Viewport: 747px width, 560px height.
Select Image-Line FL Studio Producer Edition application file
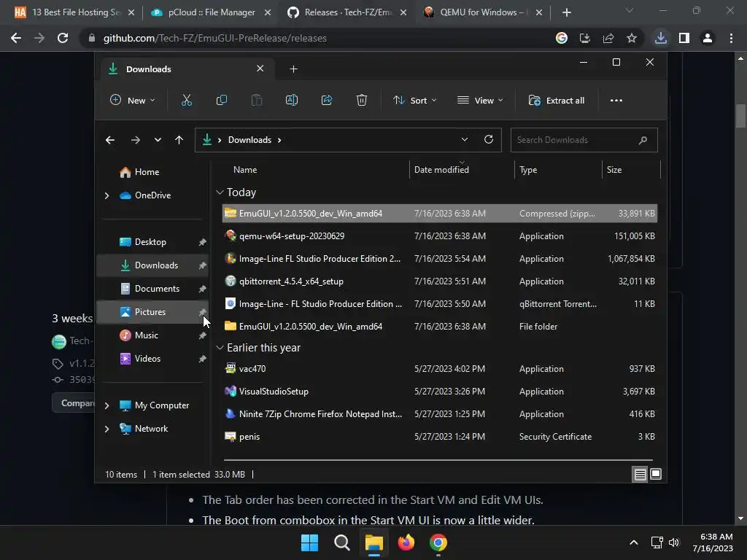tap(440, 259)
